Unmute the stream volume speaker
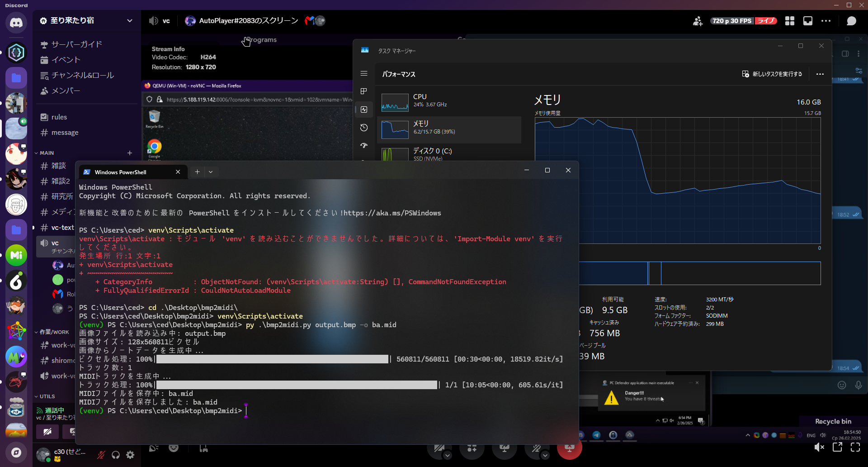The width and height of the screenshot is (868, 467). click(819, 447)
